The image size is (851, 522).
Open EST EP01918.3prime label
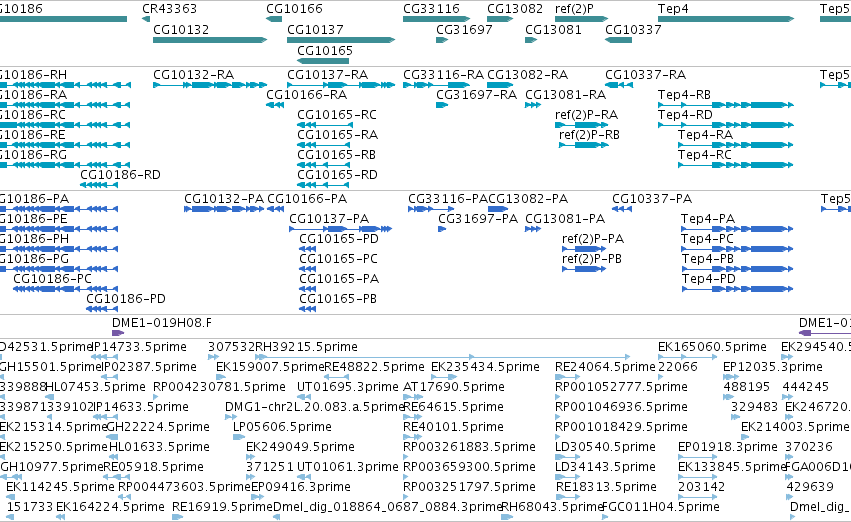pos(727,447)
